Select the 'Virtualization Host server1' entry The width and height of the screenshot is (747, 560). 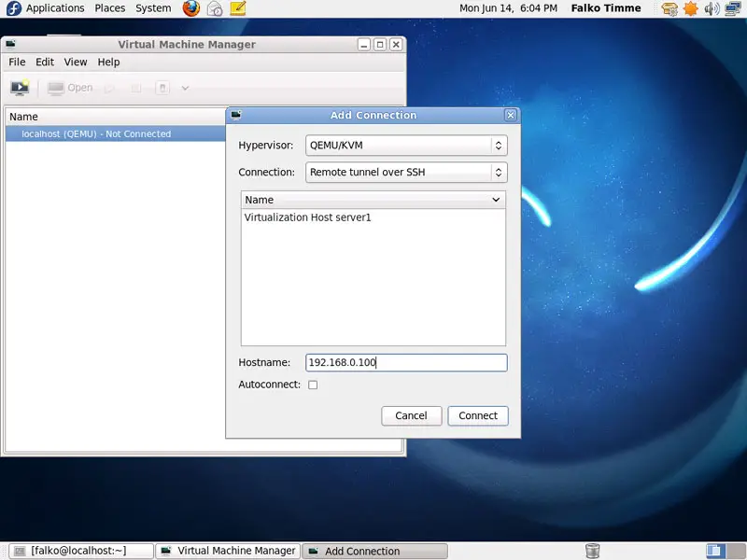tap(373, 217)
